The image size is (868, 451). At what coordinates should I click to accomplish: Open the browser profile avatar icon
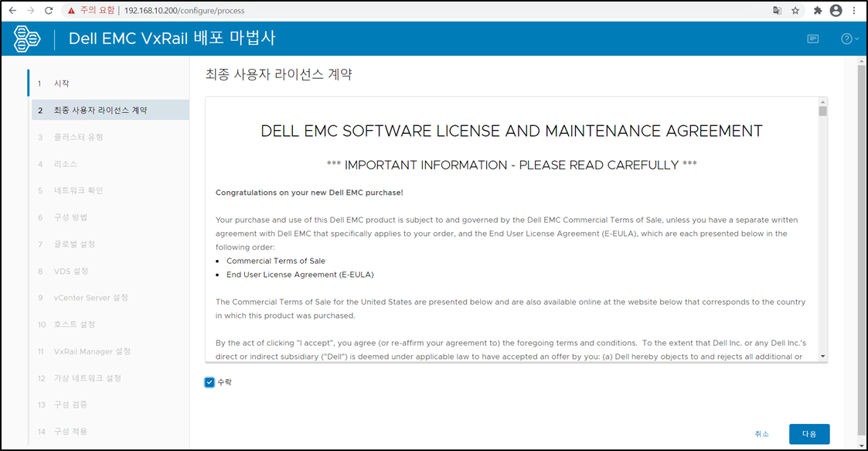(836, 11)
